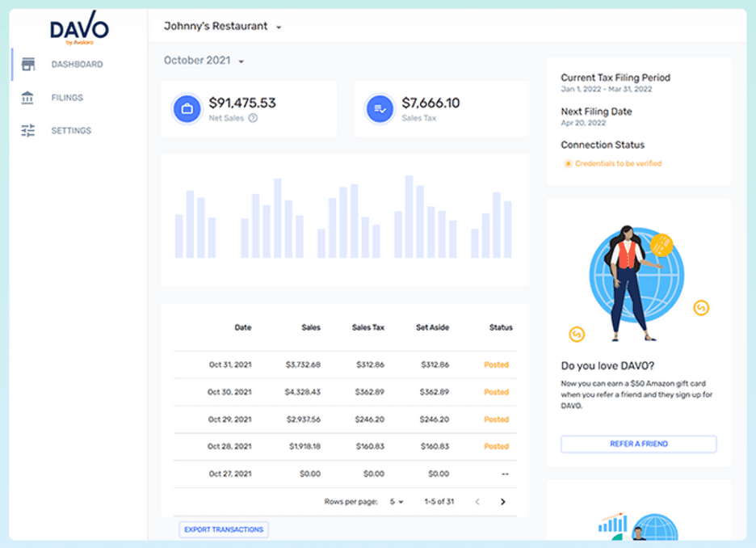
Task: Click the Settings sliders icon
Action: click(28, 131)
